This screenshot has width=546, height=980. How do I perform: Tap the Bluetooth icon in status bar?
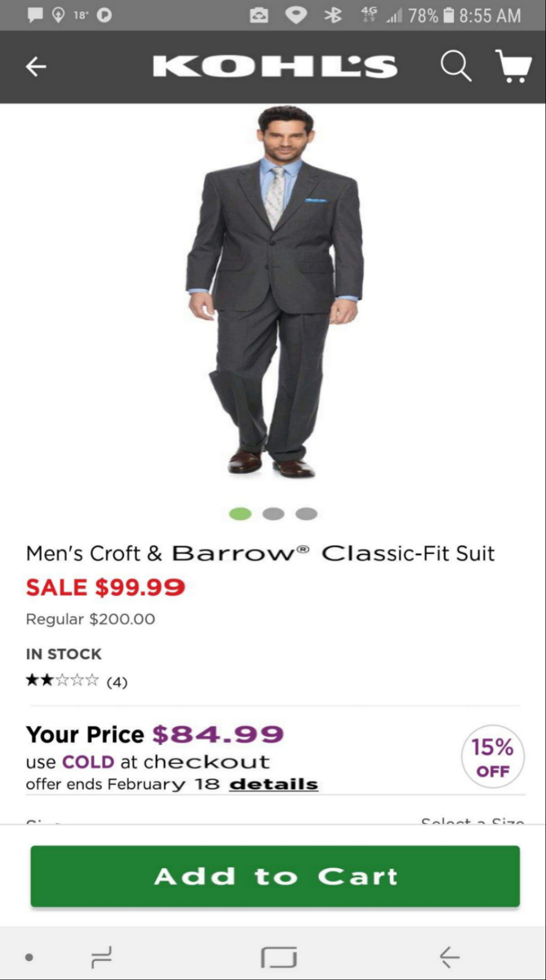click(x=333, y=15)
